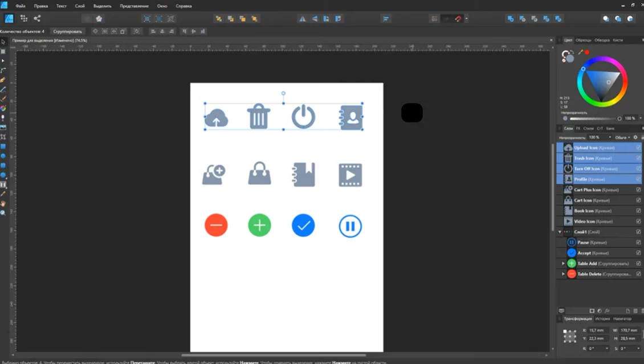Toggle visibility of Book Icon layer
This screenshot has width=644, height=364.
click(638, 211)
